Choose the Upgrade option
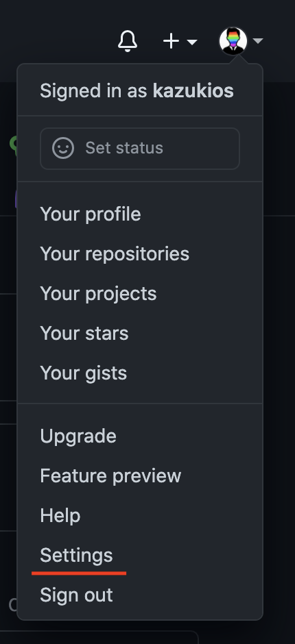 coord(140,436)
